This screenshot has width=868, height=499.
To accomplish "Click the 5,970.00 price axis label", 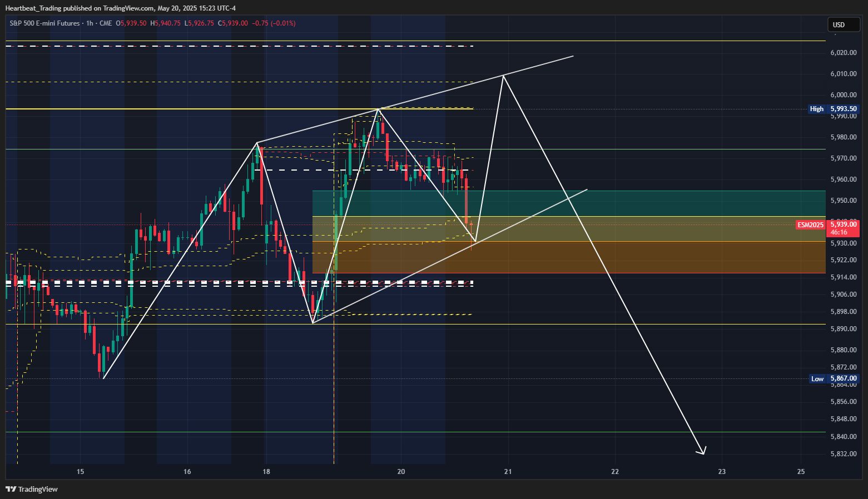I will coord(843,158).
